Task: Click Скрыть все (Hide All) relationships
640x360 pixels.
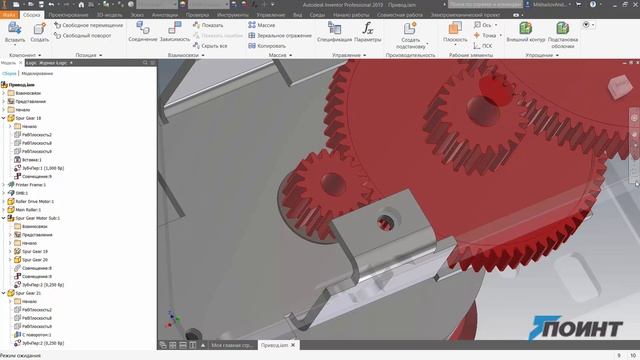Action: coord(210,46)
